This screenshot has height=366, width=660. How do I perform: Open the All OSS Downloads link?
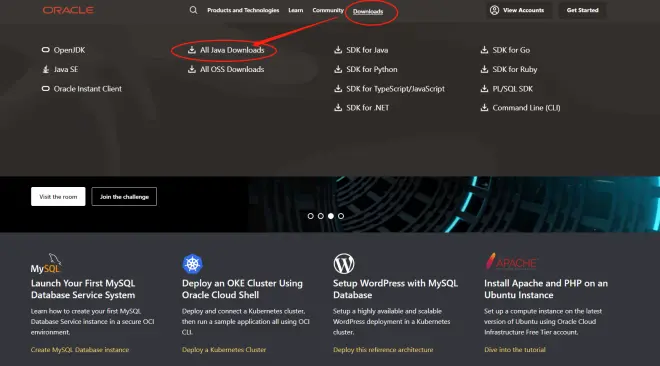232,69
